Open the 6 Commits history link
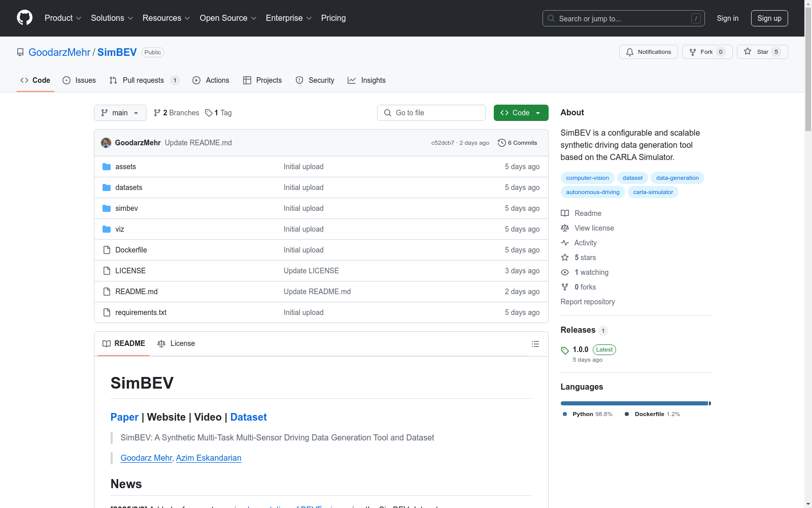The height and width of the screenshot is (508, 812). coord(518,143)
